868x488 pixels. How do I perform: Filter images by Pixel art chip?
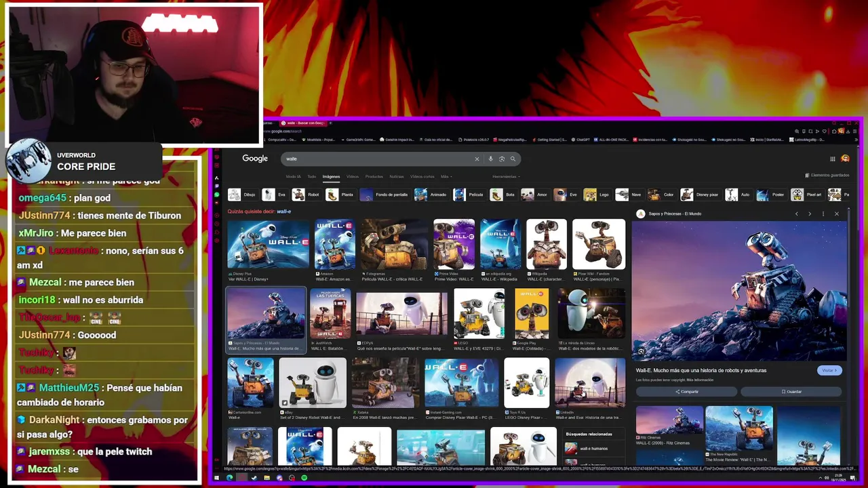pyautogui.click(x=806, y=195)
